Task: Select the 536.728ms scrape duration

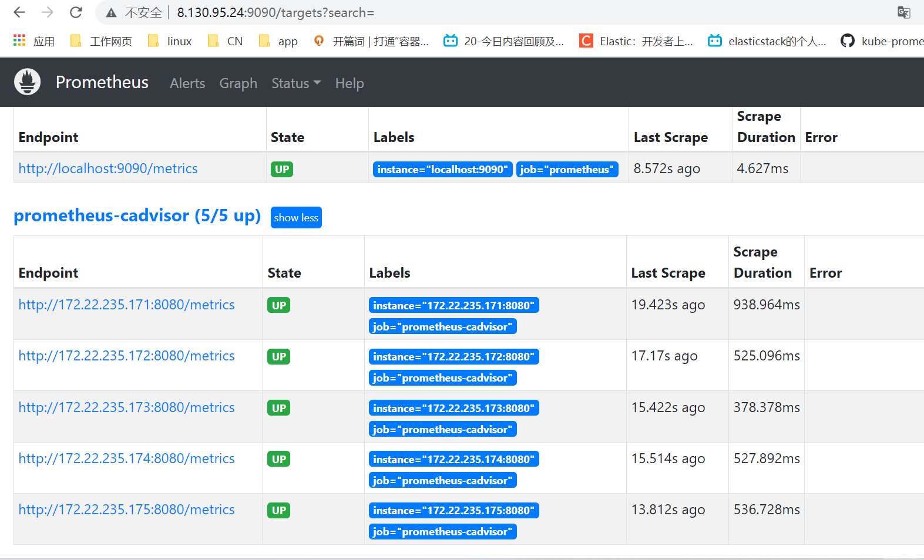Action: click(767, 510)
